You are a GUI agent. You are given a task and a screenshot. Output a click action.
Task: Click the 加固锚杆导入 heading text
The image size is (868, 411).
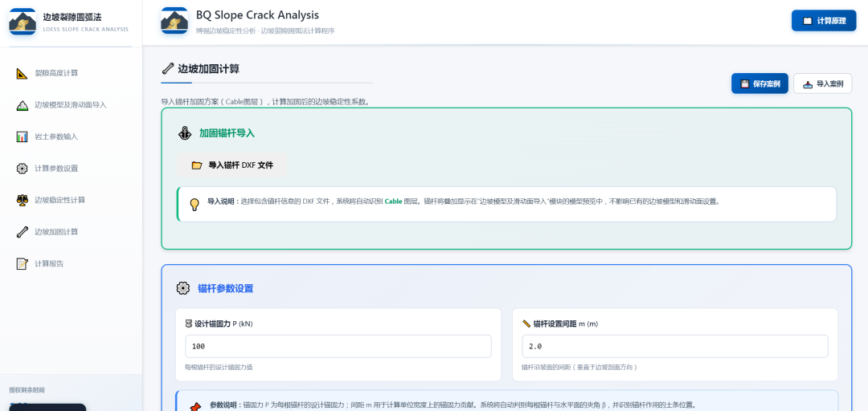(227, 132)
